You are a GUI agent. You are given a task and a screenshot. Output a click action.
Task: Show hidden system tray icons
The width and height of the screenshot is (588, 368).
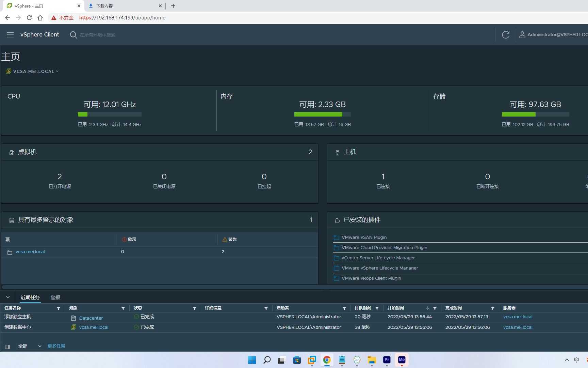click(567, 360)
